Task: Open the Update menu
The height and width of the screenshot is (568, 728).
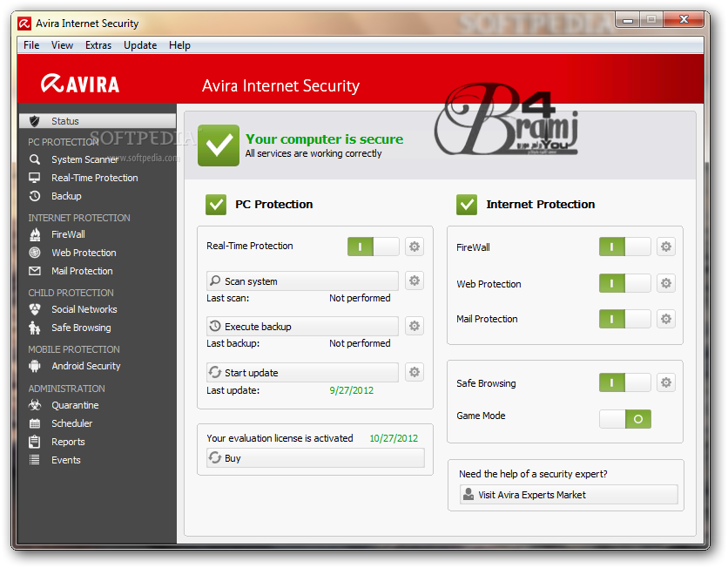Action: 140,45
